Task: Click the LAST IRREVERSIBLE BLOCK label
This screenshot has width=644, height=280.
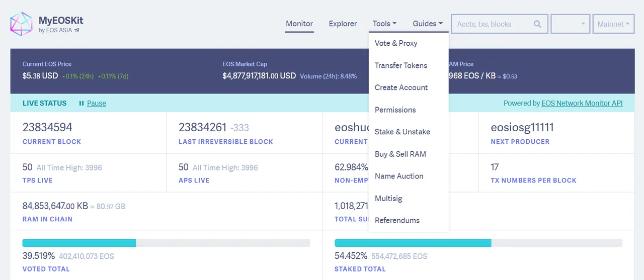Action: [226, 142]
